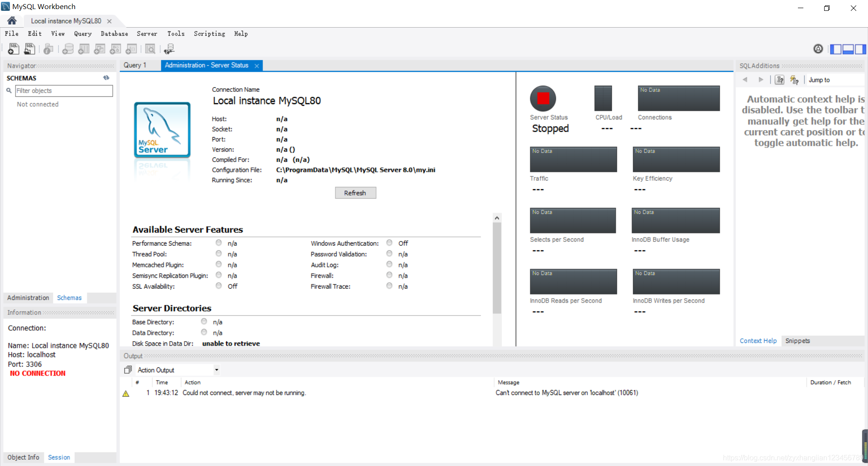Click the Refresh button
The image size is (868, 466).
pyautogui.click(x=355, y=193)
